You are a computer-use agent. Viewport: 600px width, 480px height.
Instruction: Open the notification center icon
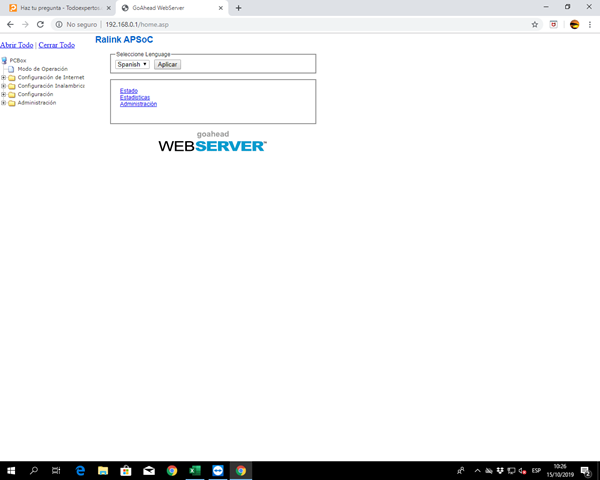pos(586,471)
